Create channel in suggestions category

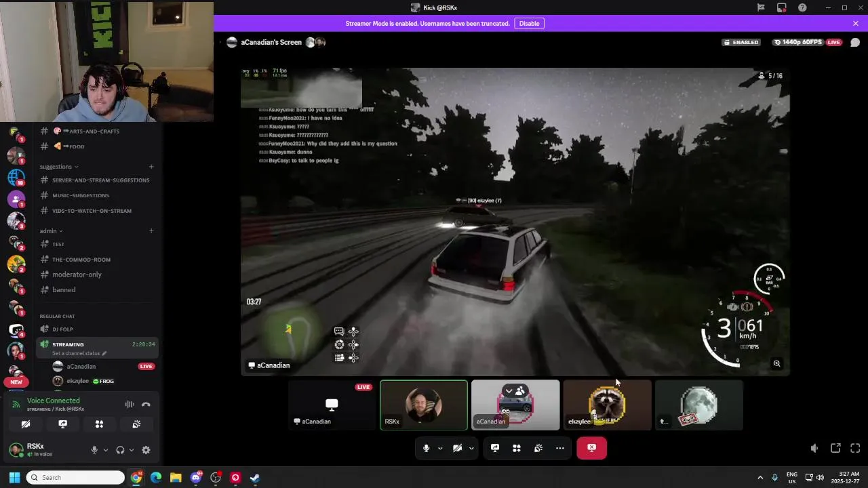click(x=151, y=167)
